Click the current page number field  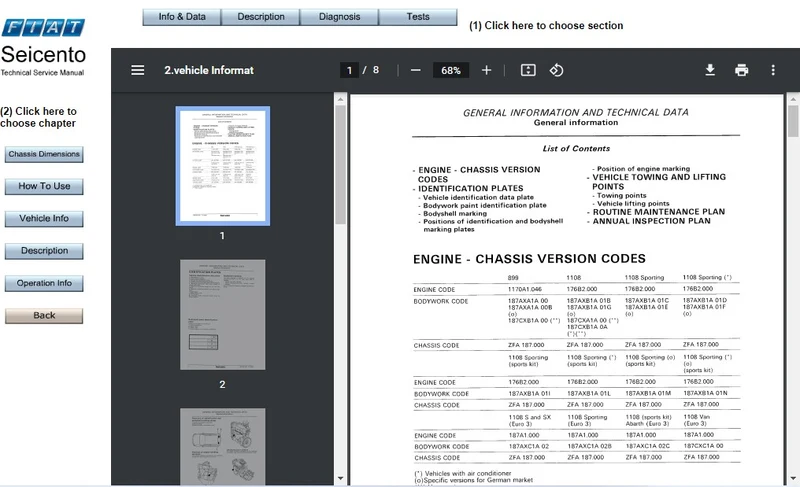click(349, 70)
